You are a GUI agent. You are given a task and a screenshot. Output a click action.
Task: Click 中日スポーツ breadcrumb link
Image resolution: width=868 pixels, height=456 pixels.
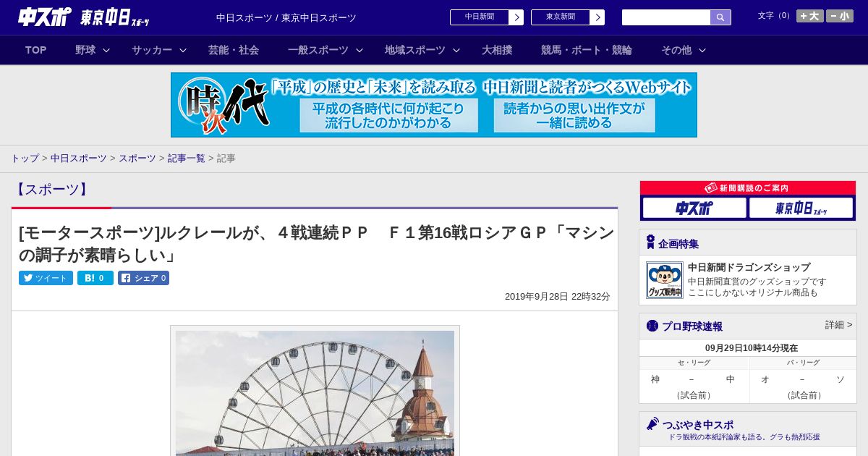point(79,158)
